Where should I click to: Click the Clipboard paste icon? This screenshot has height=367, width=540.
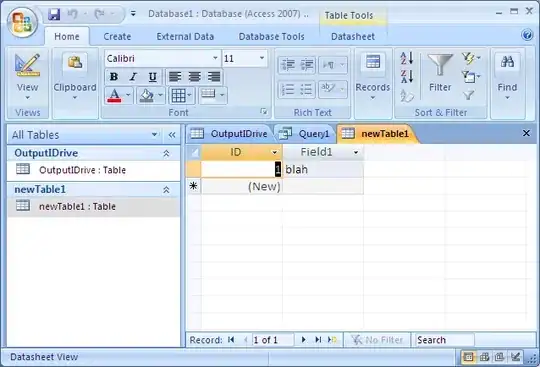pyautogui.click(x=75, y=62)
